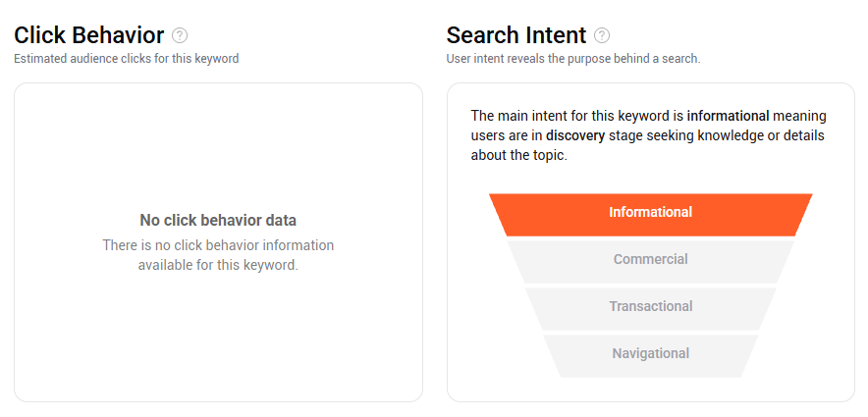
Task: Select the Navigational funnel segment
Action: 650,355
